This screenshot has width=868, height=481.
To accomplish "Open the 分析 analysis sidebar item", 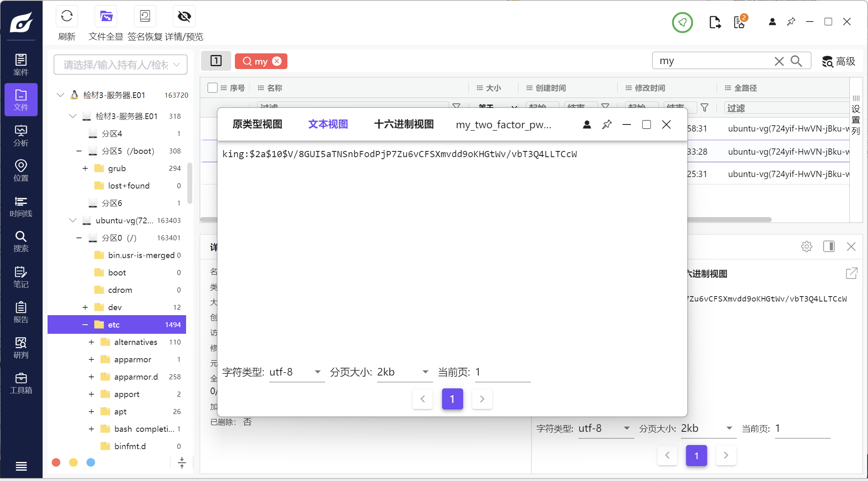I will point(21,135).
